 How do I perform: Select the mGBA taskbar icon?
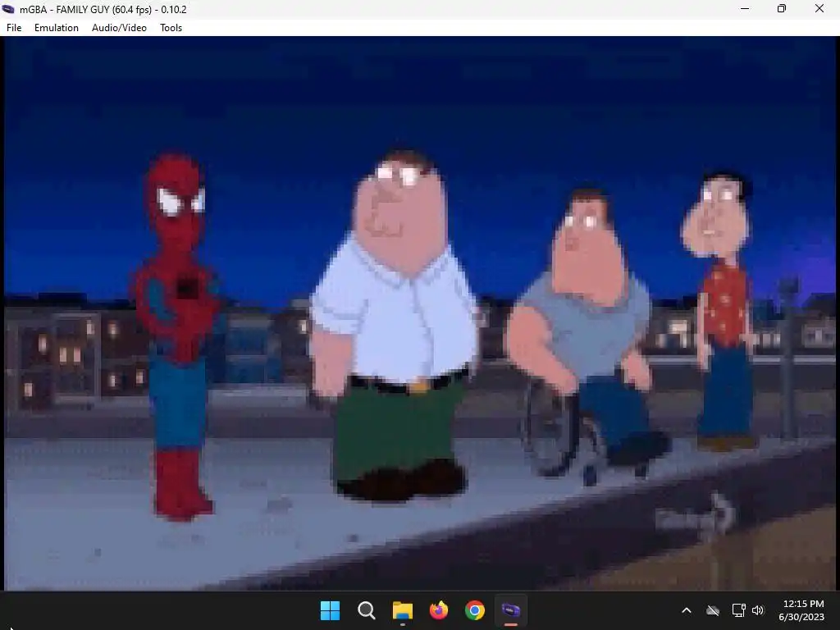511,610
